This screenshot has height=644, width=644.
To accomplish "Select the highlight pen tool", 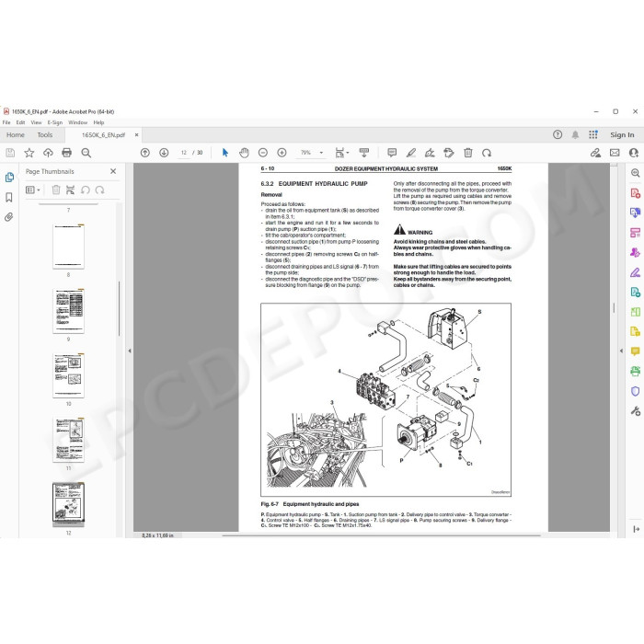I will coord(411,153).
